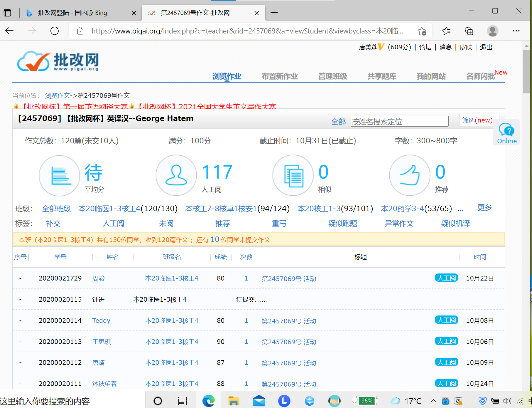The image size is (532, 408).
Task: Refresh the current browser page
Action: (55, 31)
